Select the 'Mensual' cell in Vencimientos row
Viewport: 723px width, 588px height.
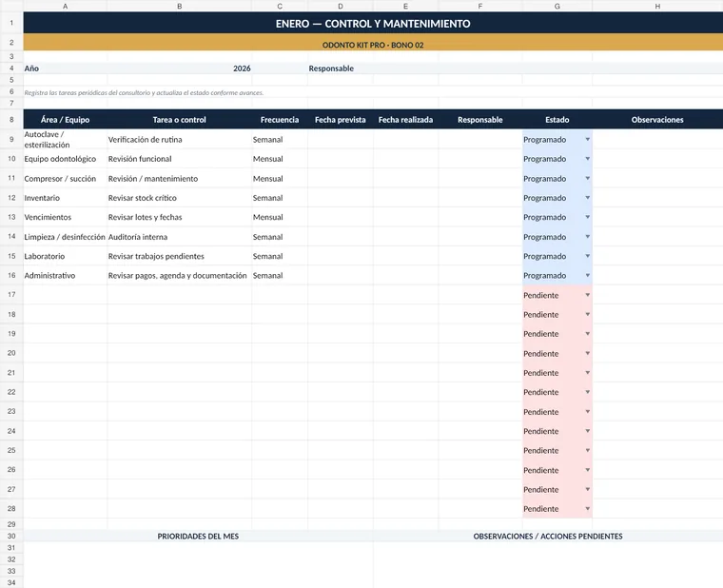[x=280, y=217]
